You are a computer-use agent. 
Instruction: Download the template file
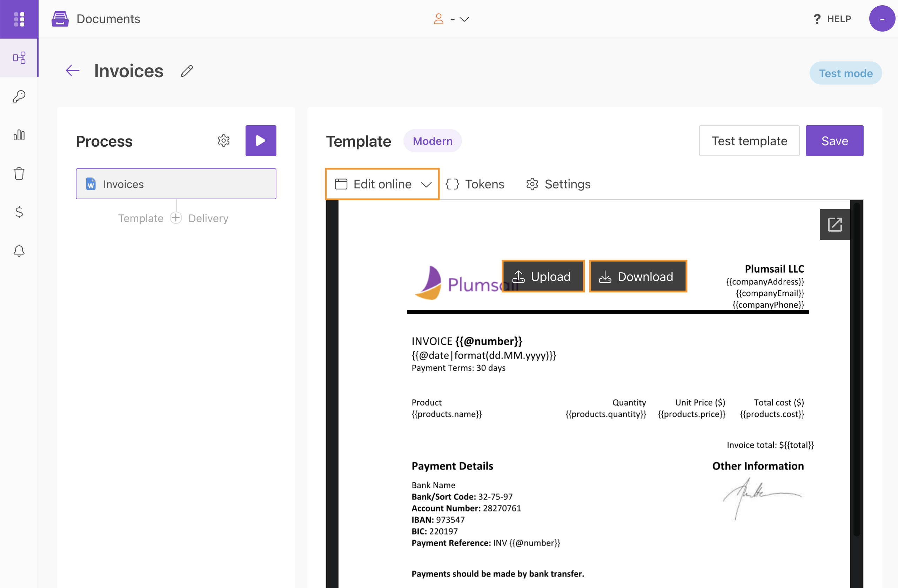[638, 276]
